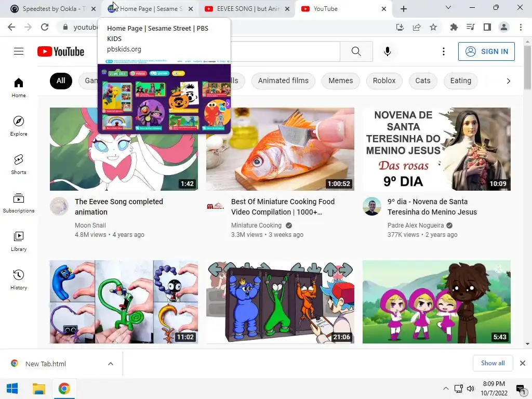Click '9º dia - Novena de Santa' title

(432, 207)
